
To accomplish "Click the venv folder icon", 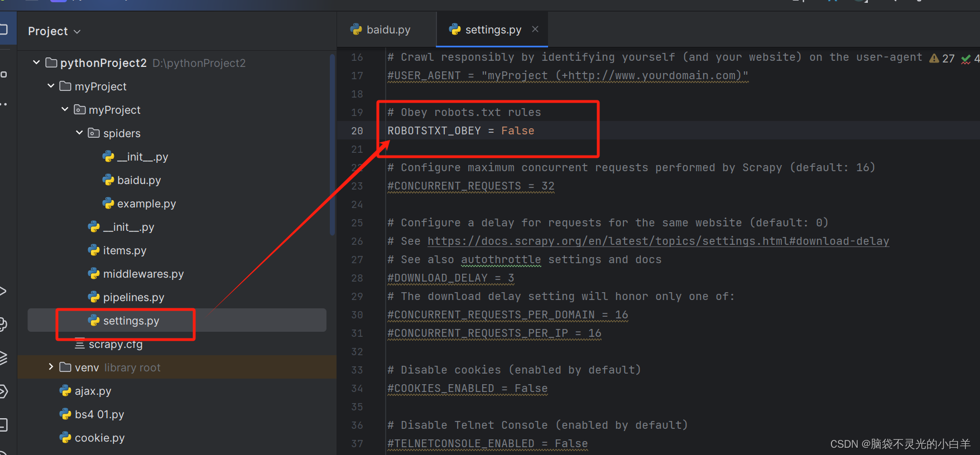I will tap(65, 367).
